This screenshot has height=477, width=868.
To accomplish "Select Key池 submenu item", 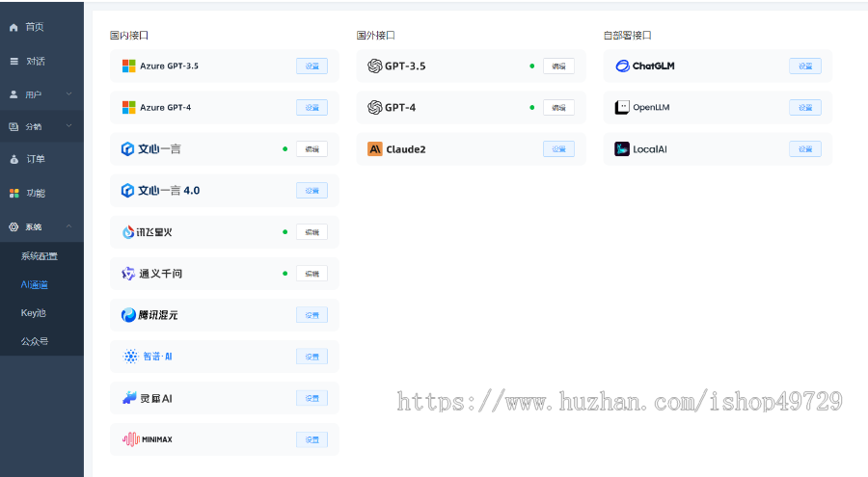I will (x=33, y=313).
